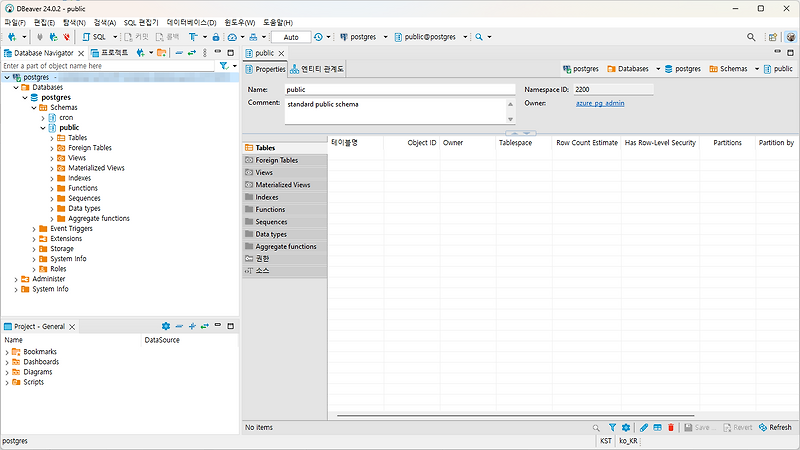Viewport: 800px width, 450px height.
Task: Click the Name field containing public
Action: coord(400,89)
